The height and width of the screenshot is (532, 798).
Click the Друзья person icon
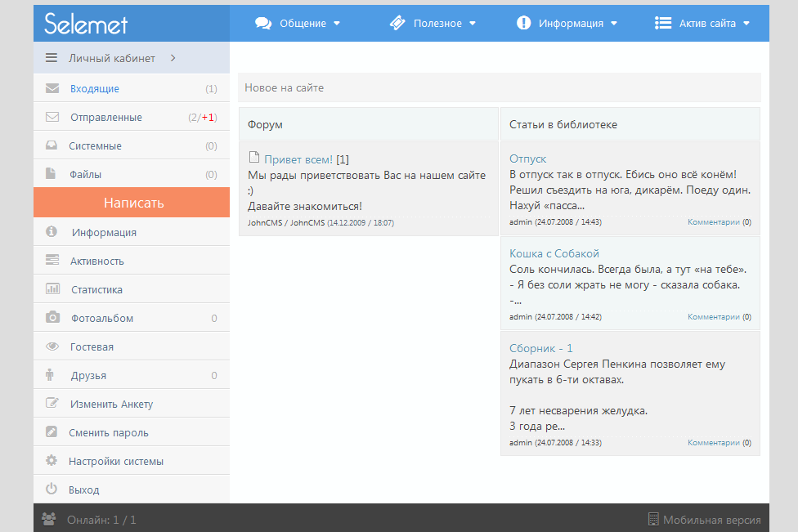point(51,375)
